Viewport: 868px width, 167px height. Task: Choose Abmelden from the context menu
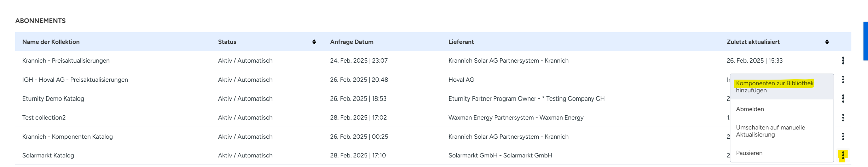point(750,109)
